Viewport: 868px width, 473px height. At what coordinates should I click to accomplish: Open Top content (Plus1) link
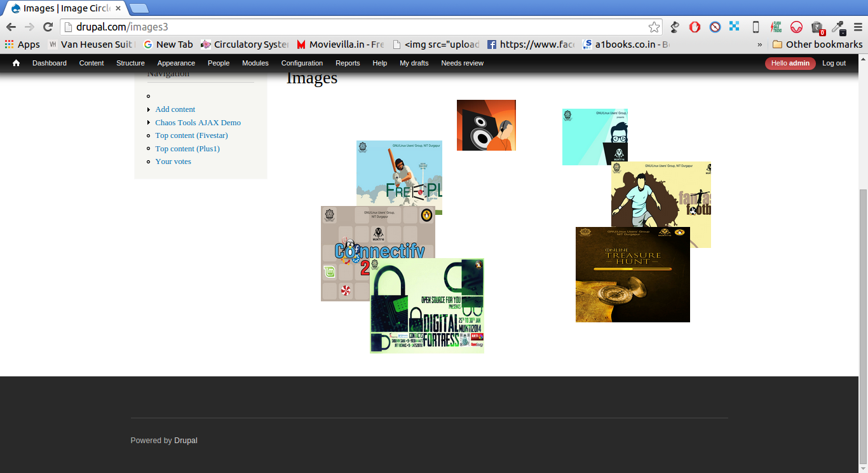click(187, 149)
